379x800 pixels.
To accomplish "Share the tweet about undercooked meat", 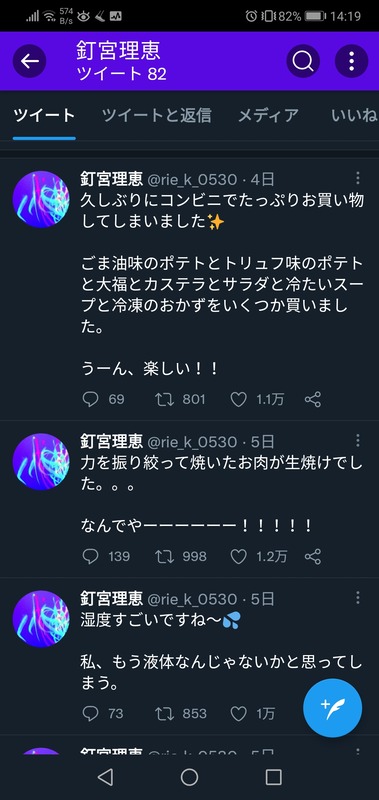I will tap(313, 556).
